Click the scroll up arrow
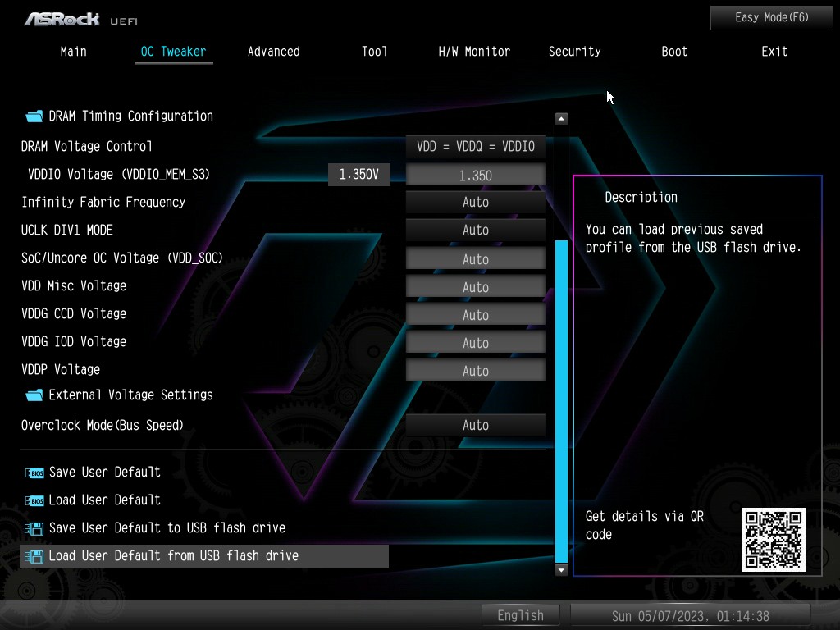The width and height of the screenshot is (840, 630). (x=561, y=119)
